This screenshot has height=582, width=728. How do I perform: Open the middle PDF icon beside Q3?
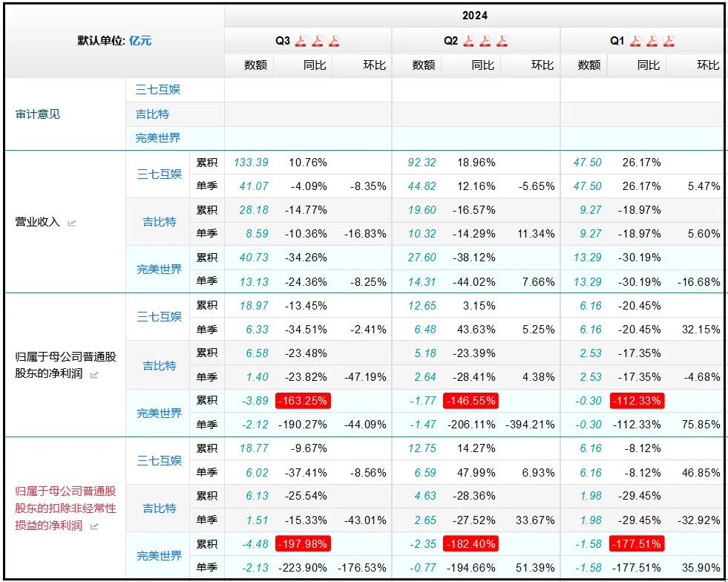317,41
